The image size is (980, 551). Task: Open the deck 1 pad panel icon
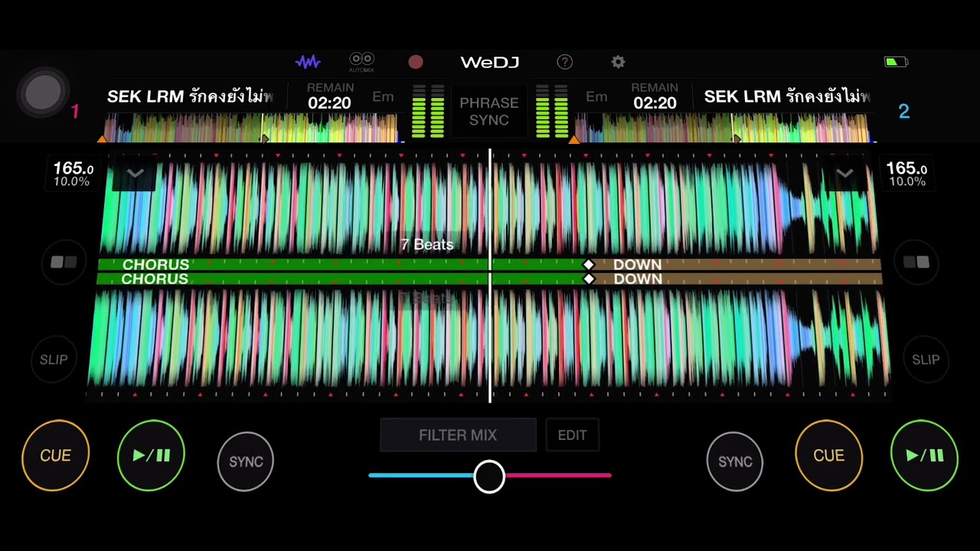point(64,262)
